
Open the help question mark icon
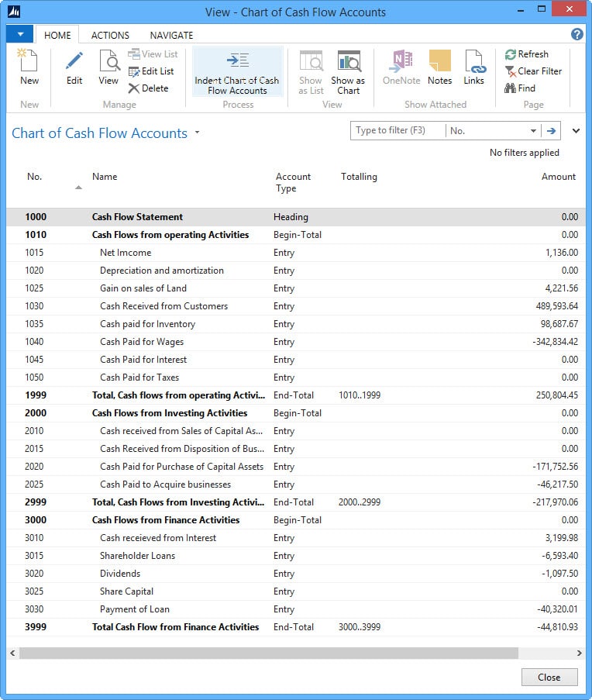pos(577,34)
